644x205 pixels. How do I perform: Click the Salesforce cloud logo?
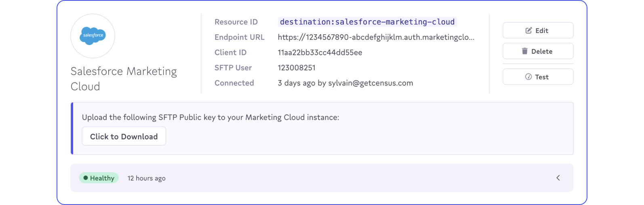93,36
